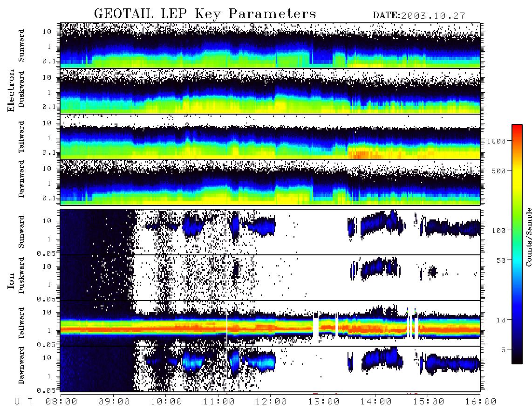Open the Ion Dawnward spectrogram panel

click(x=270, y=369)
